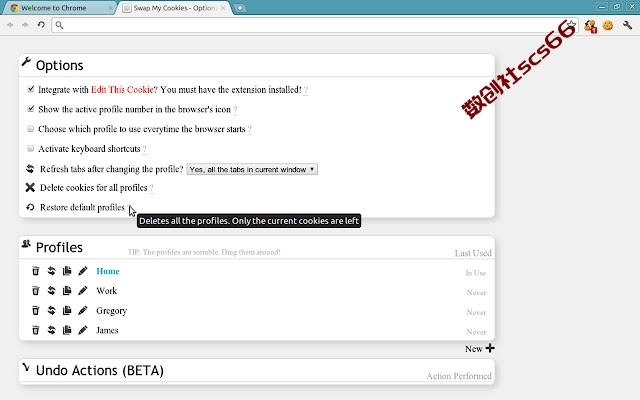The image size is (640, 400).
Task: Click the In Use status for Home
Action: pos(476,273)
